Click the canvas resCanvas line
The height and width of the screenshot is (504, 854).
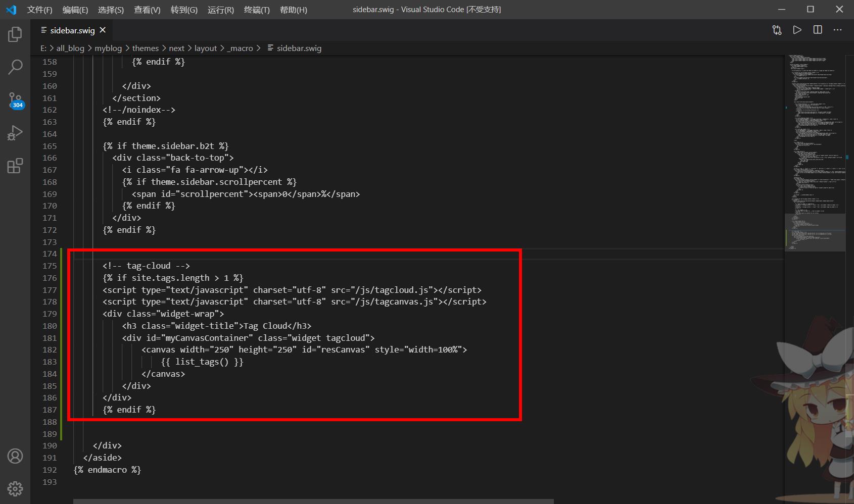click(304, 349)
